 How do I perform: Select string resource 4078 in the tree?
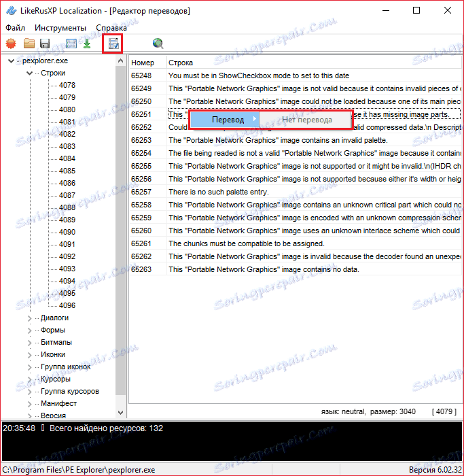(x=67, y=85)
